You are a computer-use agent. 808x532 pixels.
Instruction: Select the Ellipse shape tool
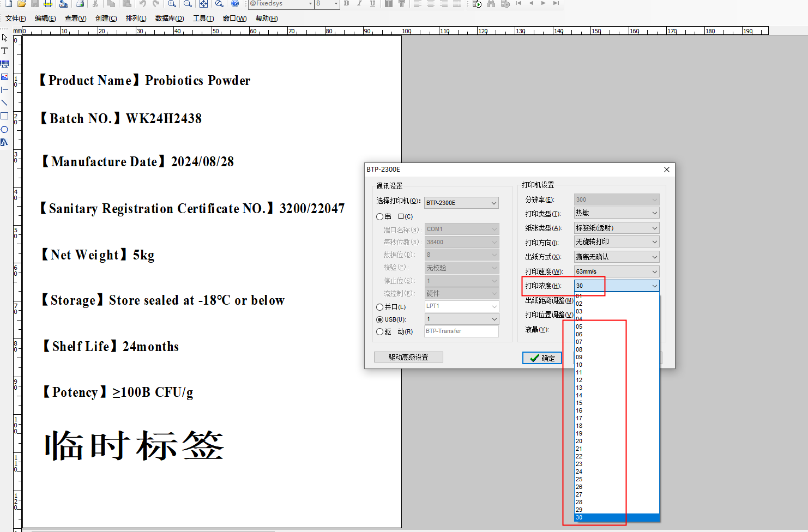4,129
